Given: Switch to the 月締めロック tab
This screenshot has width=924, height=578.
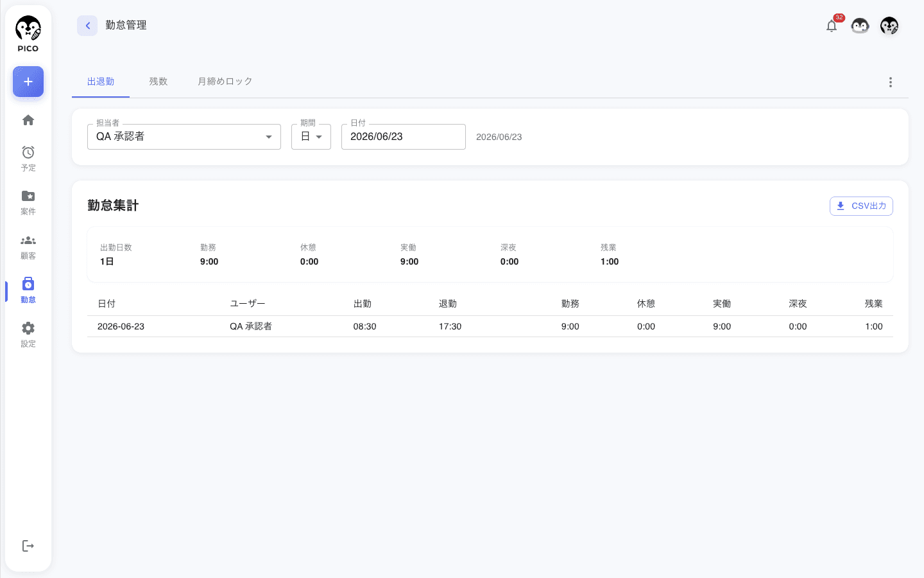Looking at the screenshot, I should [x=225, y=82].
